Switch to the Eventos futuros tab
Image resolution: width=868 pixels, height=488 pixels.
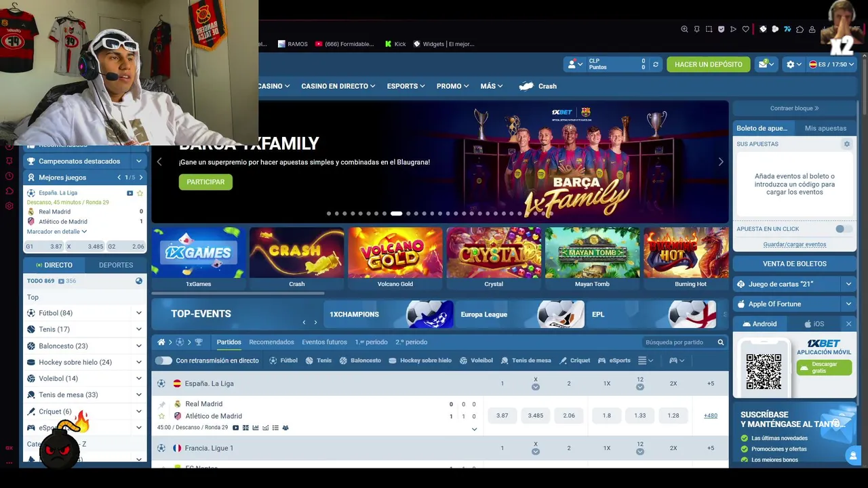[x=324, y=342]
